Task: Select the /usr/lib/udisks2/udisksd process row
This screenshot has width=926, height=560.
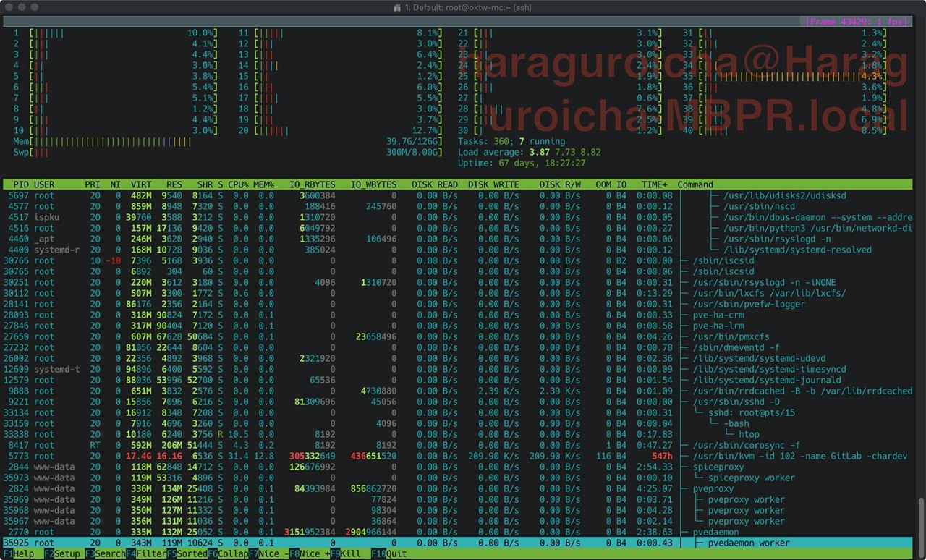Action: (458, 195)
